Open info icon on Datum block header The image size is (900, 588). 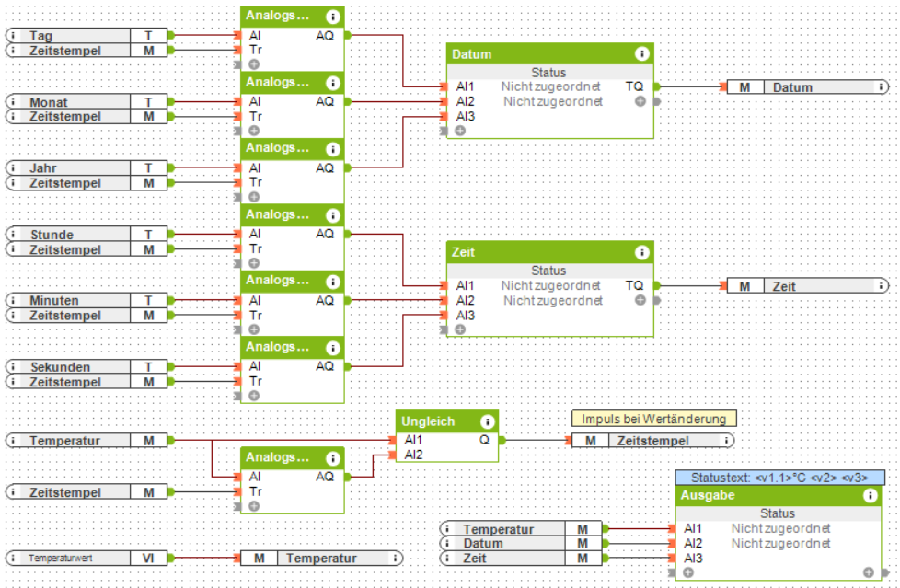641,54
